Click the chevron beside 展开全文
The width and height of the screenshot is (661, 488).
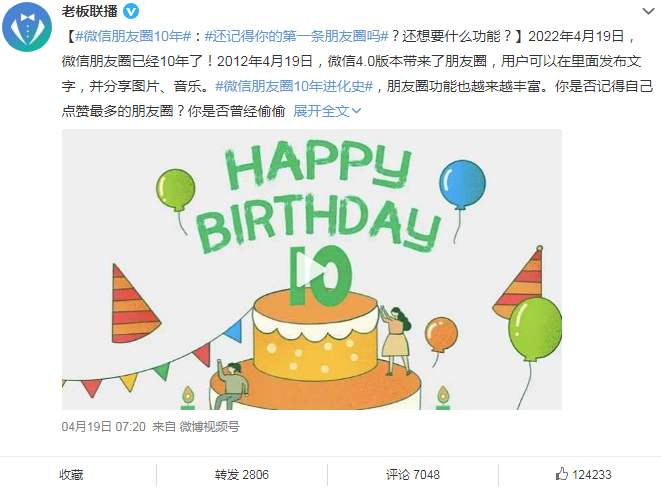click(357, 111)
